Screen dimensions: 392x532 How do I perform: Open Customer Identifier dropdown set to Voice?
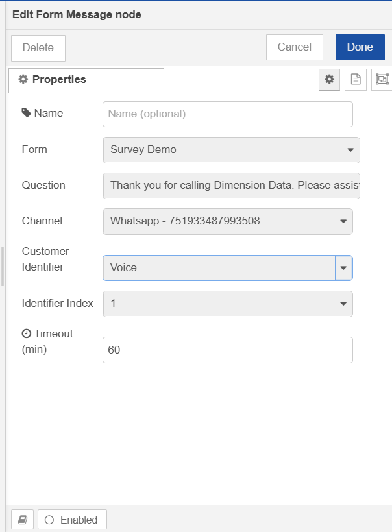click(x=228, y=268)
